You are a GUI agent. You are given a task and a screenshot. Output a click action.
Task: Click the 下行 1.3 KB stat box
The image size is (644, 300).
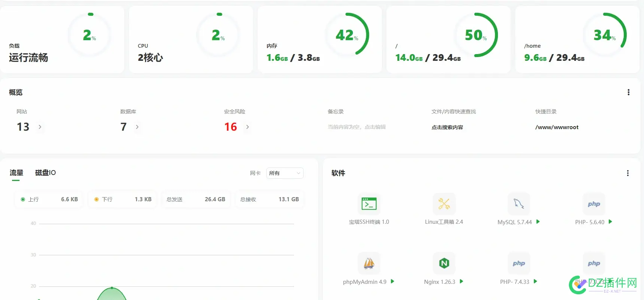click(122, 199)
